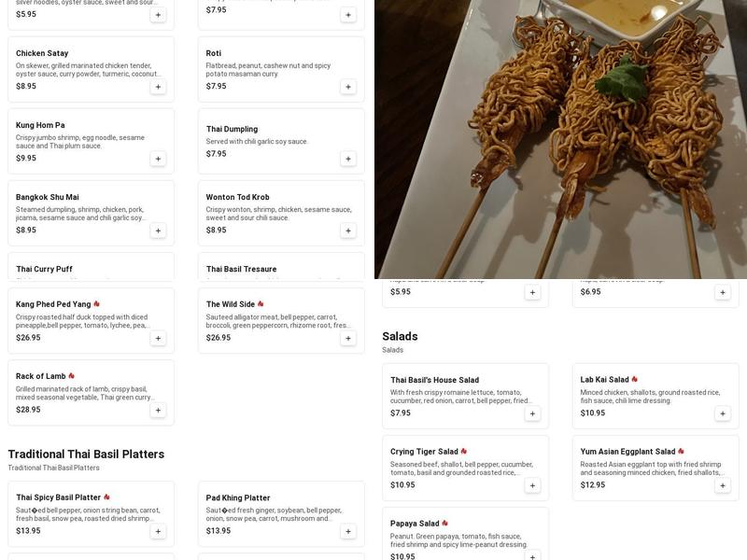This screenshot has width=747, height=560.
Task: Add Rack of Lamb with plus button
Action: coord(158,410)
